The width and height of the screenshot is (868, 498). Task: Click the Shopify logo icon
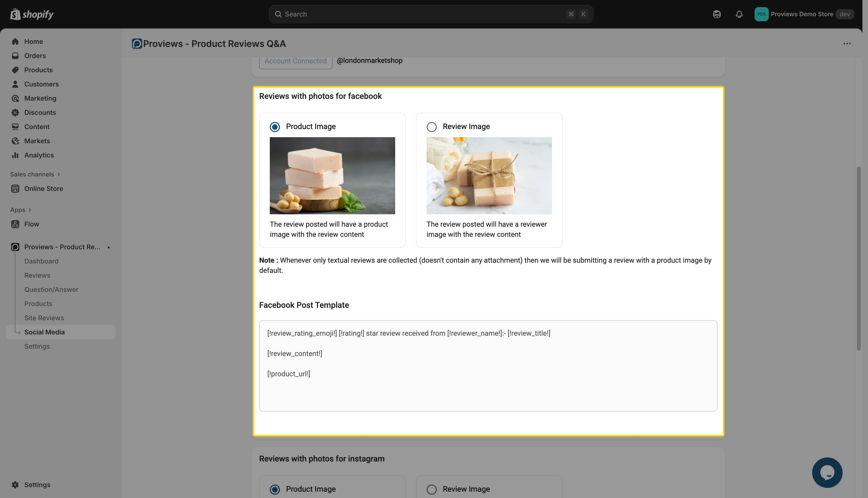pyautogui.click(x=15, y=14)
